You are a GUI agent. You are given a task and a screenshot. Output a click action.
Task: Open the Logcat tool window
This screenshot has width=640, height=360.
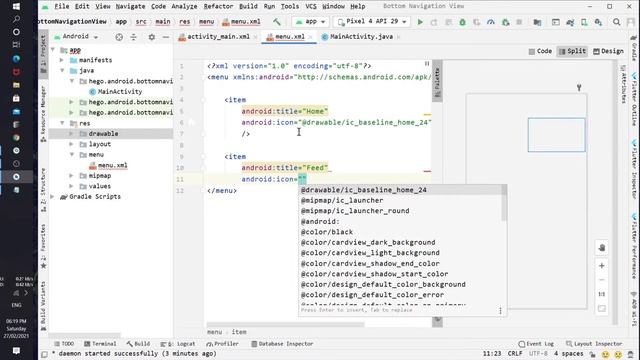(178, 344)
